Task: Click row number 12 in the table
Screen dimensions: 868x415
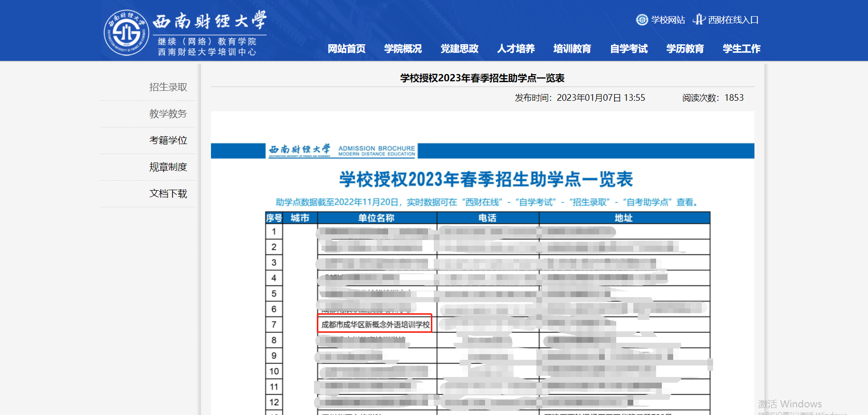Action: [x=274, y=402]
